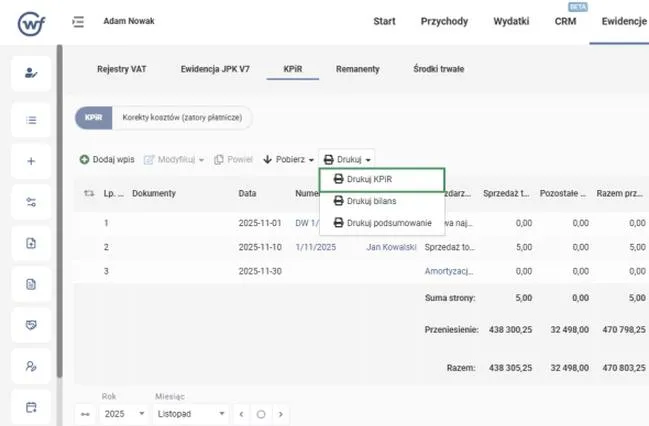Screen dimensions: 649x426
Task: Open the calendar icon in sidebar
Action: click(x=31, y=406)
